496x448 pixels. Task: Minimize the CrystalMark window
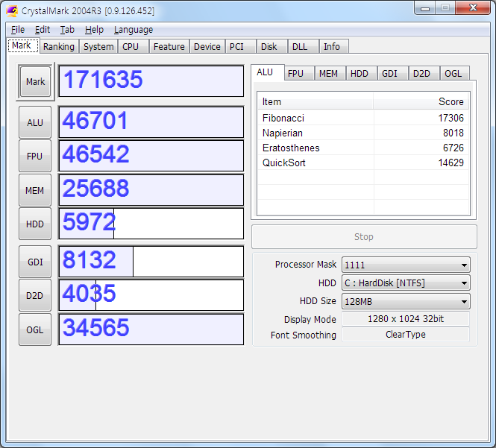[425, 8]
